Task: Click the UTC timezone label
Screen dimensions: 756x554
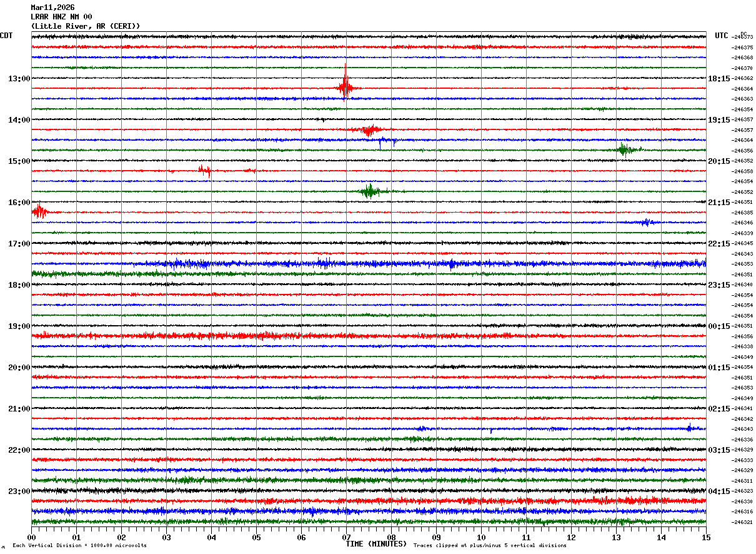Action: pos(722,36)
